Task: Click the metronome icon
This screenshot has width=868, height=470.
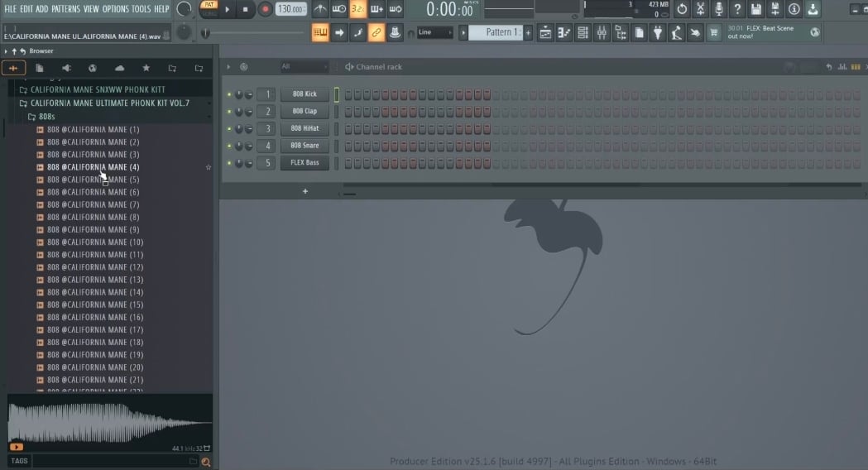Action: click(320, 9)
